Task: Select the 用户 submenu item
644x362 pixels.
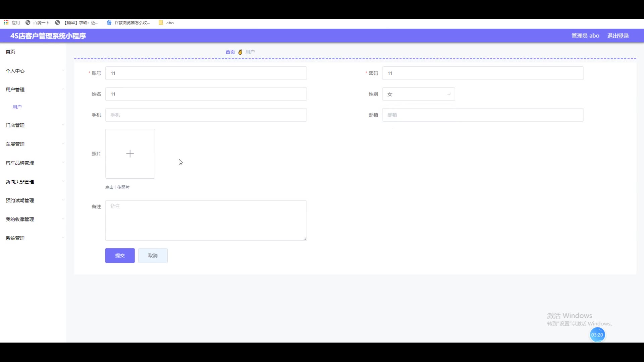Action: tap(17, 107)
